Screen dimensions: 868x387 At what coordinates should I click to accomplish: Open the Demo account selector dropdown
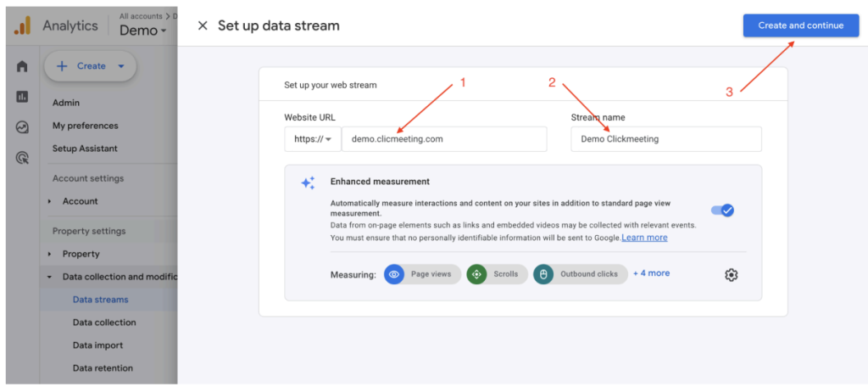coord(142,31)
